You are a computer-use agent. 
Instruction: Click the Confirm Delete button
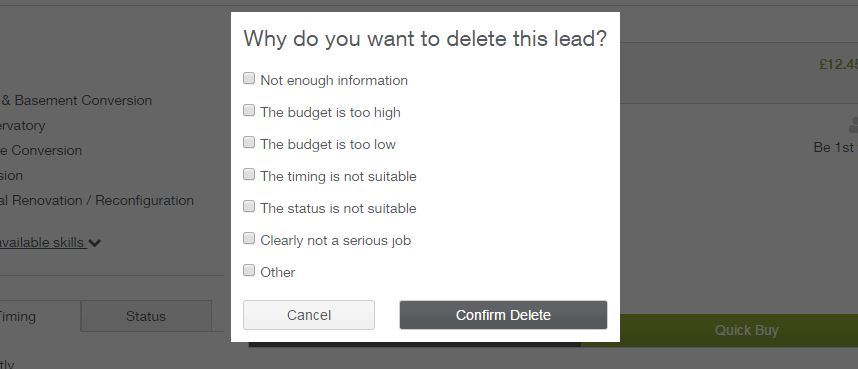click(503, 315)
